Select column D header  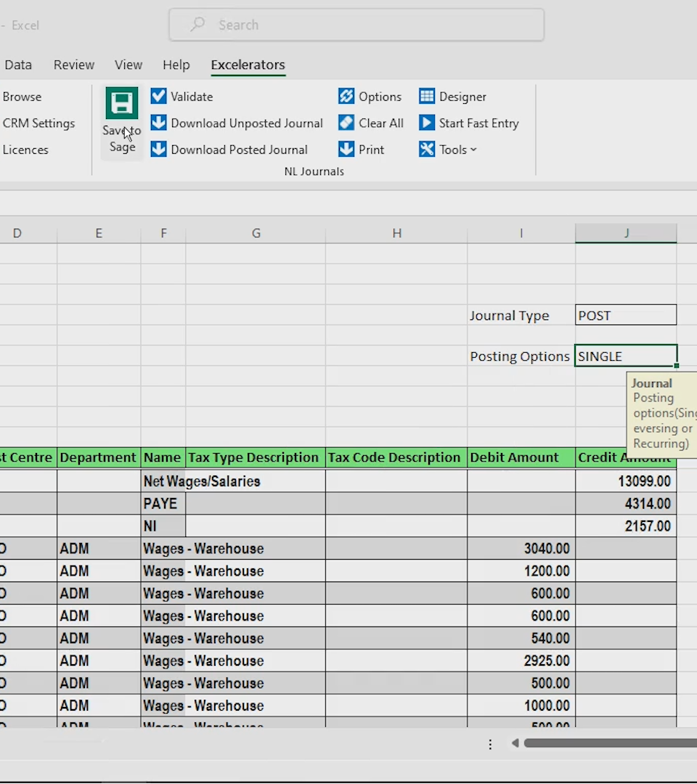click(17, 233)
